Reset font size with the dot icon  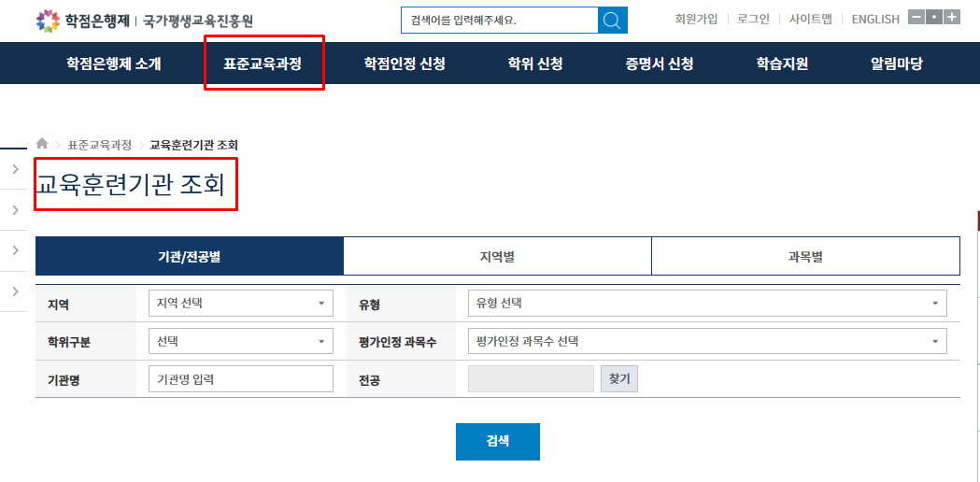point(933,18)
